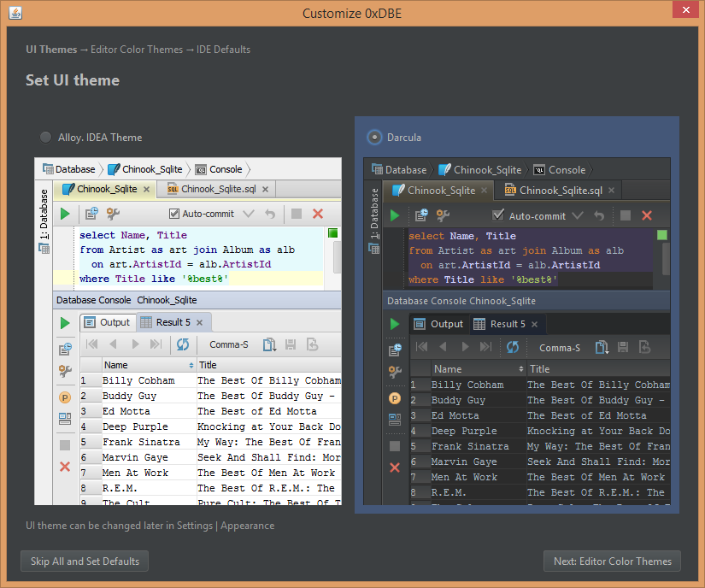Click Skip All and Set Defaults button

tap(85, 562)
